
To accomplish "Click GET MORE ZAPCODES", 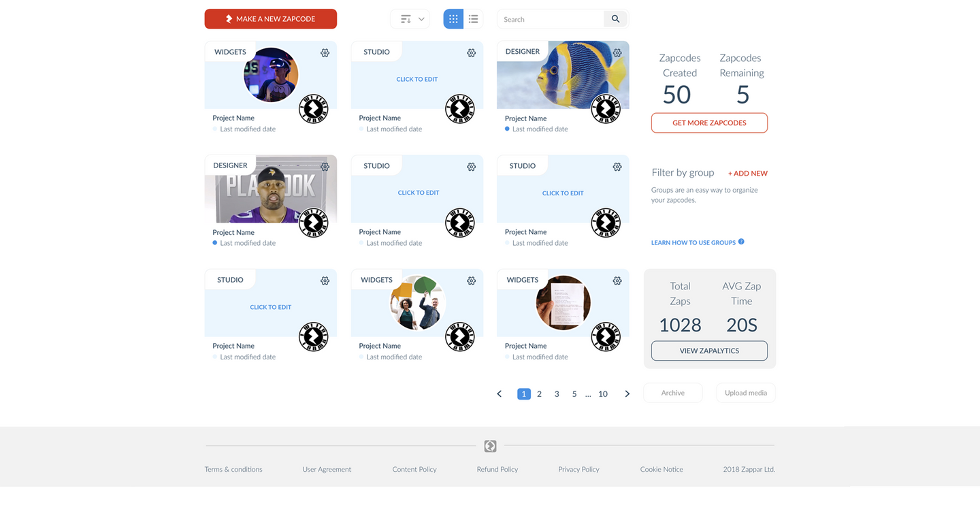I will (x=709, y=123).
